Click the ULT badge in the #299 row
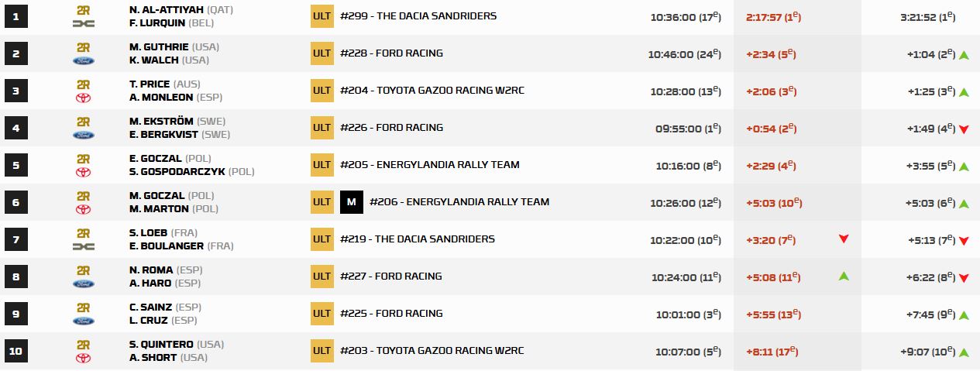 322,16
